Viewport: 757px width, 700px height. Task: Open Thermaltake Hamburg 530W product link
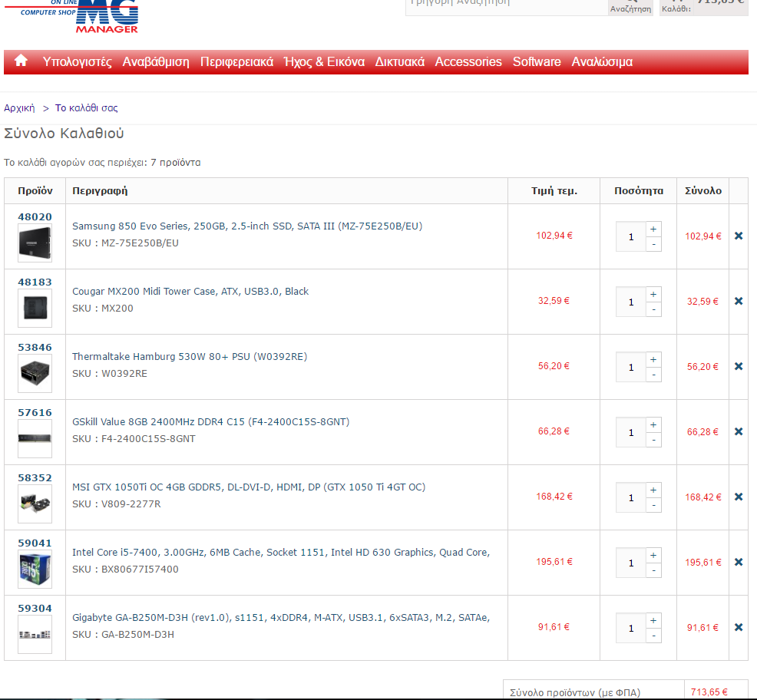coord(190,356)
